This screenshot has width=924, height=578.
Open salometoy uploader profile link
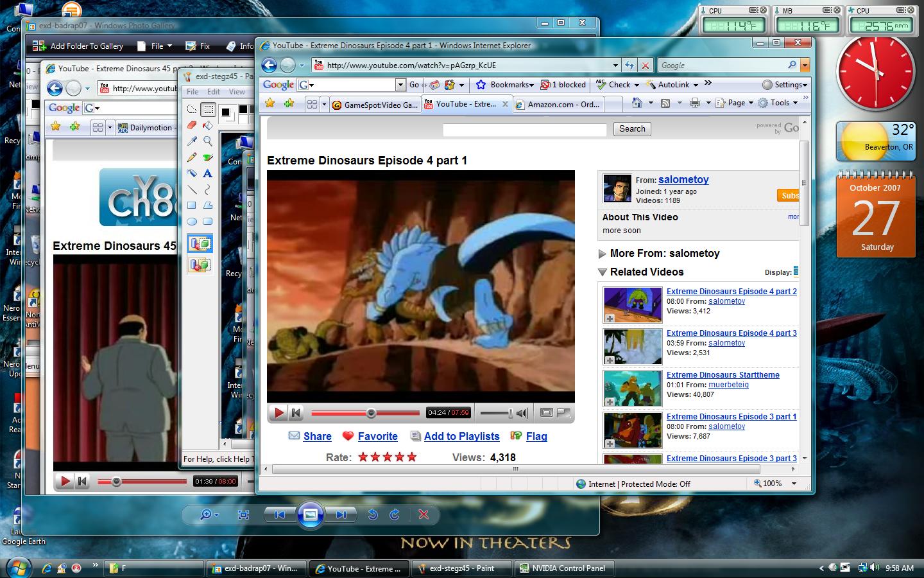pos(683,180)
